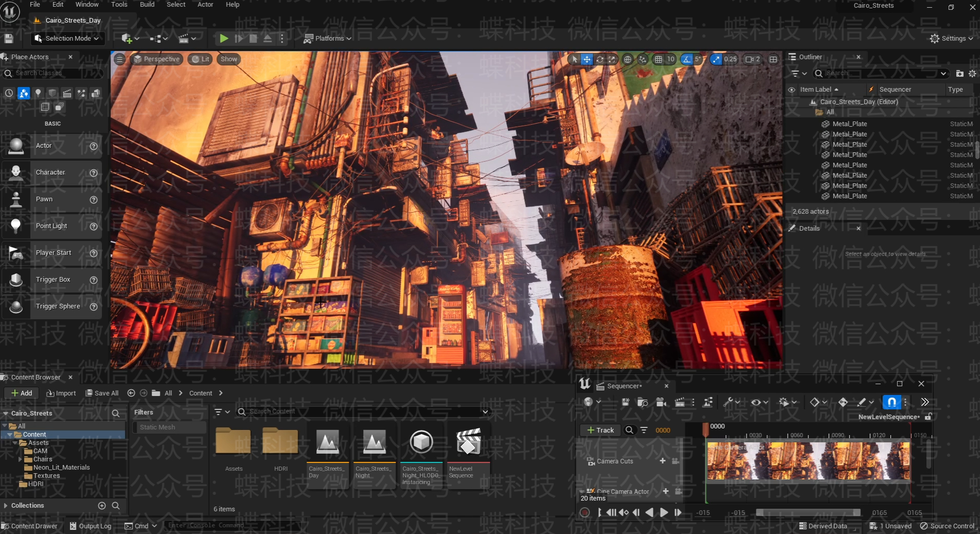980x534 pixels.
Task: Select the Lights category in Place Actors
Action: pos(38,93)
